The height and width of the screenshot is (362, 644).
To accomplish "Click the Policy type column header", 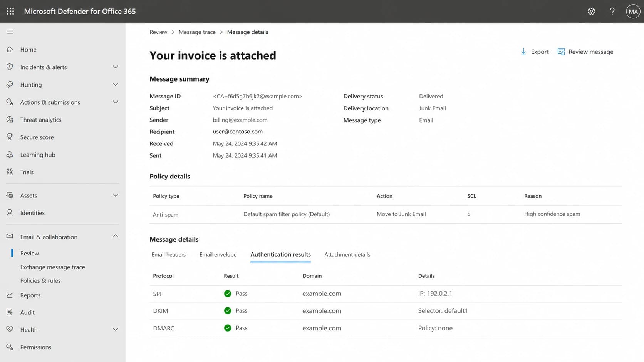I will click(x=166, y=196).
